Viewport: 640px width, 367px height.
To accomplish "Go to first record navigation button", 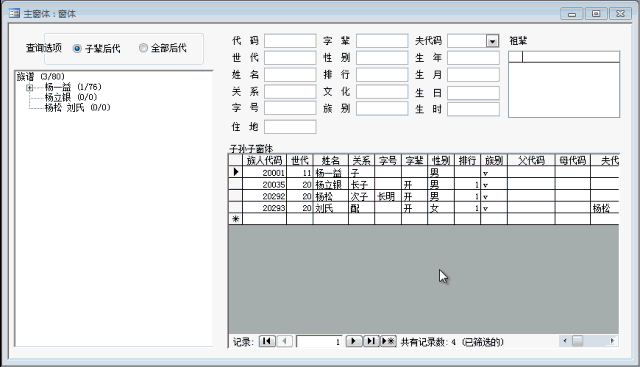I will [267, 341].
